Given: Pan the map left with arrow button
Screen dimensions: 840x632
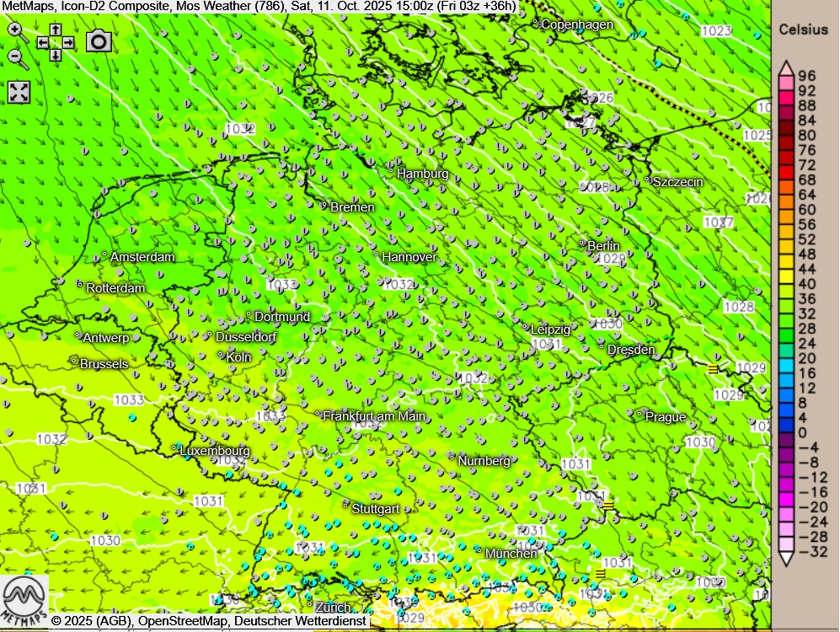Looking at the screenshot, I should [42, 42].
